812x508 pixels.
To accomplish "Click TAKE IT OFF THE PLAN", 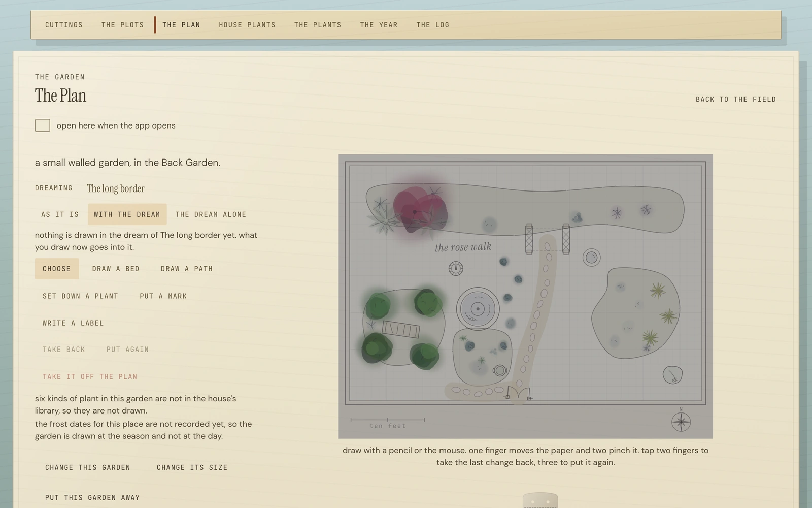I will 90,377.
